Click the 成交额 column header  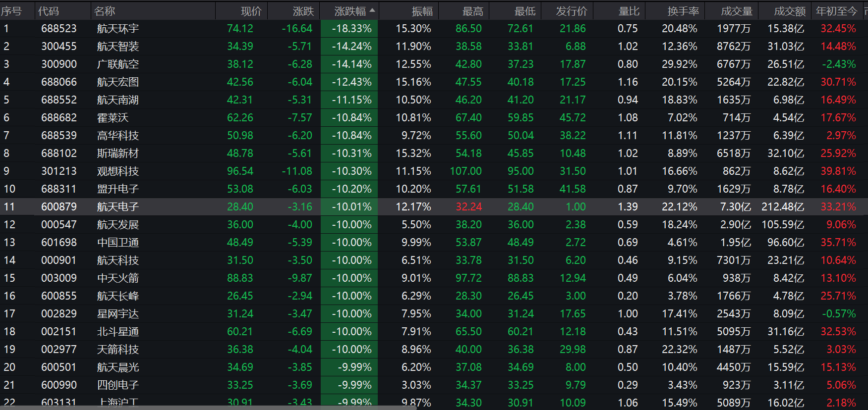tap(789, 11)
